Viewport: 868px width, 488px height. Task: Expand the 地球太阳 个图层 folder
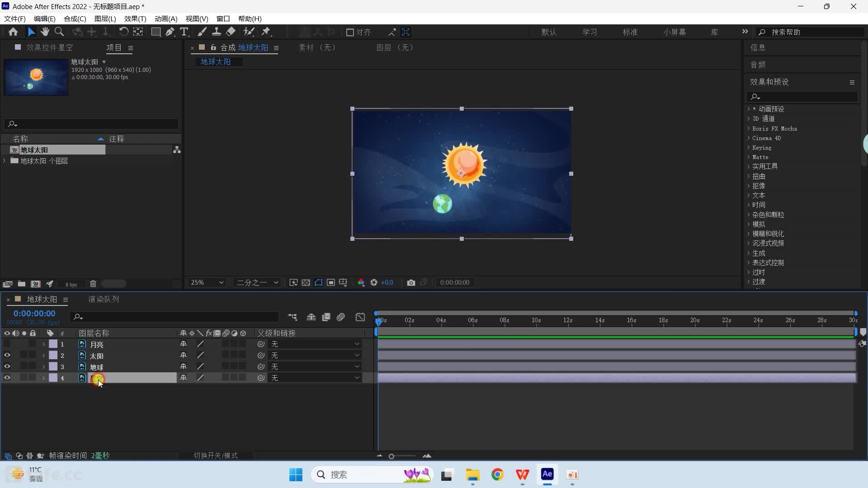click(5, 161)
